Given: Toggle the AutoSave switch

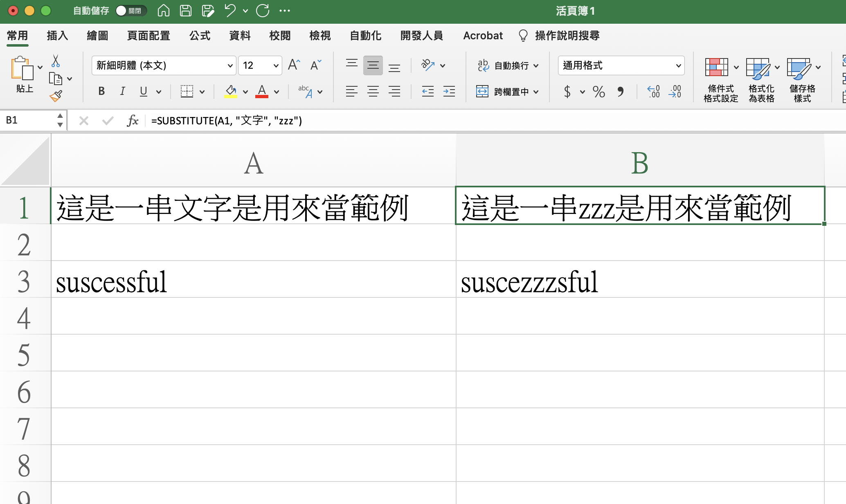Looking at the screenshot, I should 130,11.
